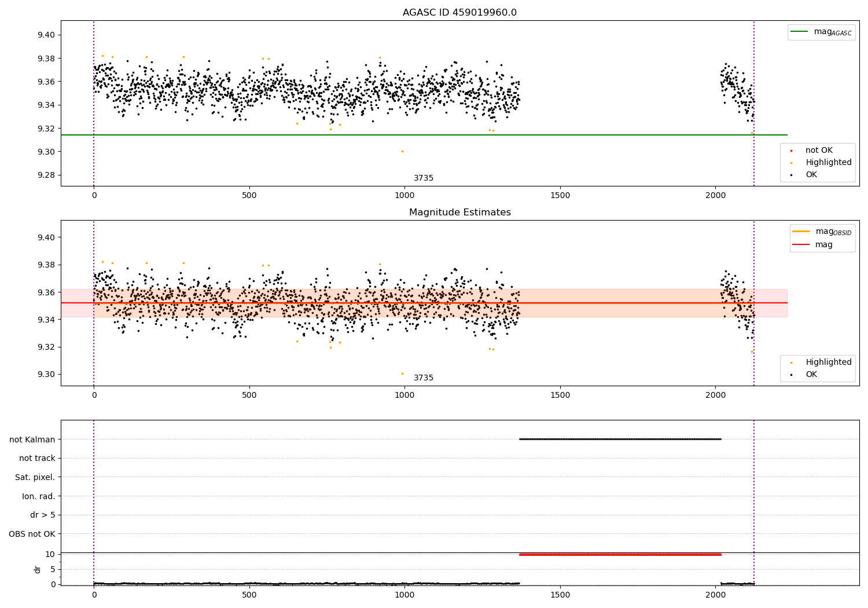Click the Magnitude Estimates subplot title
Screen dimensions: 868x608
point(459,213)
